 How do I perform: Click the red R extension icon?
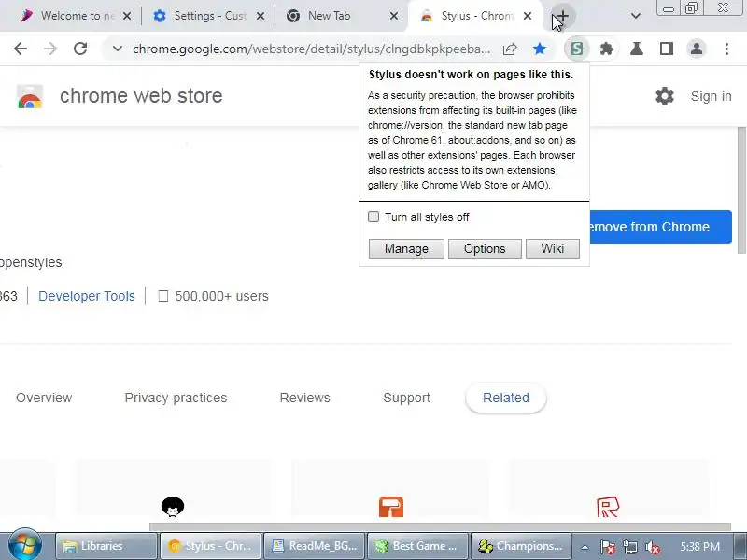(x=608, y=507)
